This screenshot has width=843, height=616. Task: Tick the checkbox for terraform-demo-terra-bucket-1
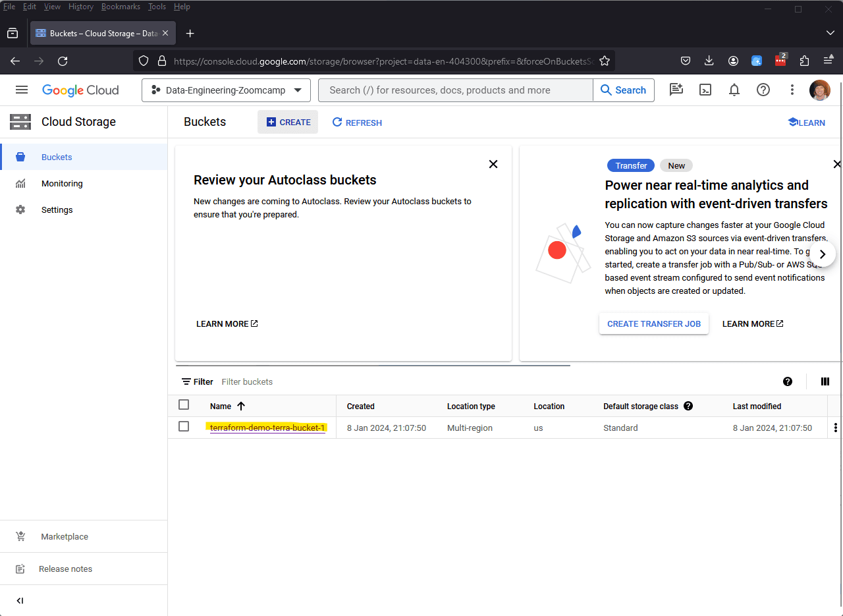coord(184,426)
